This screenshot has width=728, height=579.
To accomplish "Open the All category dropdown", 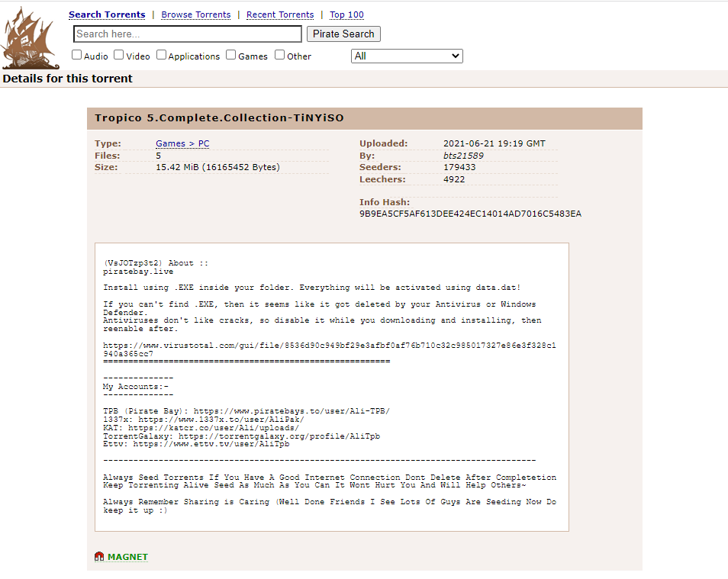I will [407, 56].
